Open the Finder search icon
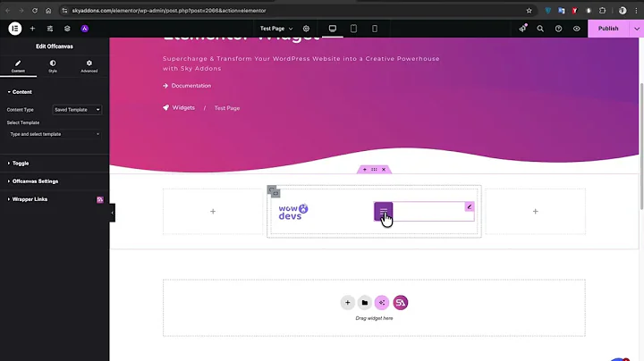The height and width of the screenshot is (361, 644). 540,29
